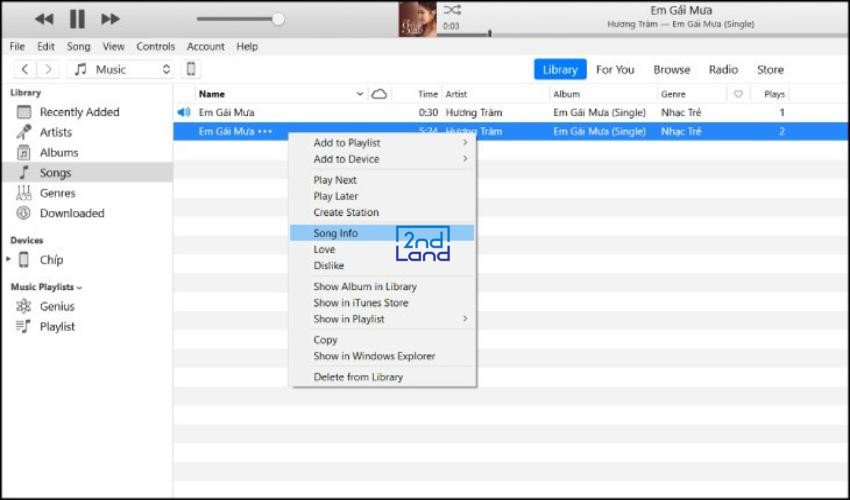Sort by Name column header
The height and width of the screenshot is (500, 850).
(x=211, y=94)
